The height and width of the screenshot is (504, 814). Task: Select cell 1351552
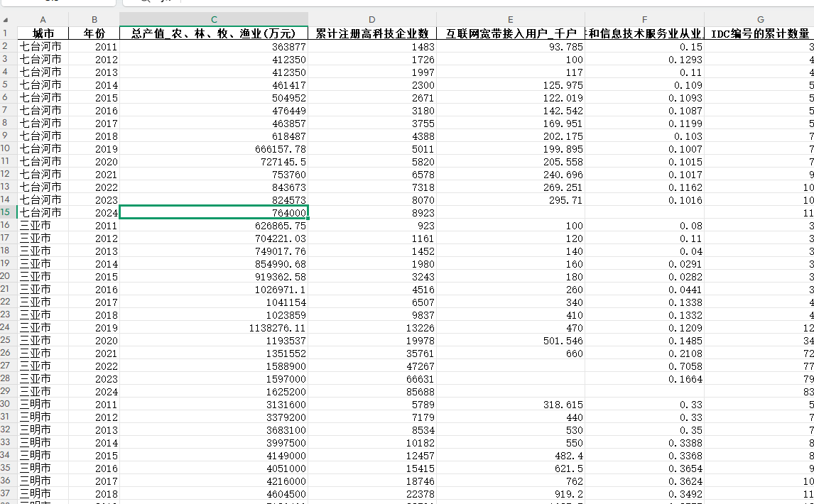tap(213, 353)
